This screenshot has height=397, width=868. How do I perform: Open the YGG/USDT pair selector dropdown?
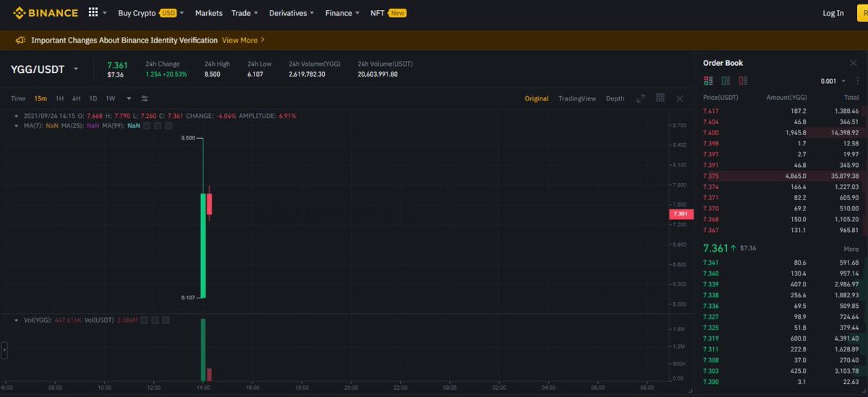[75, 69]
